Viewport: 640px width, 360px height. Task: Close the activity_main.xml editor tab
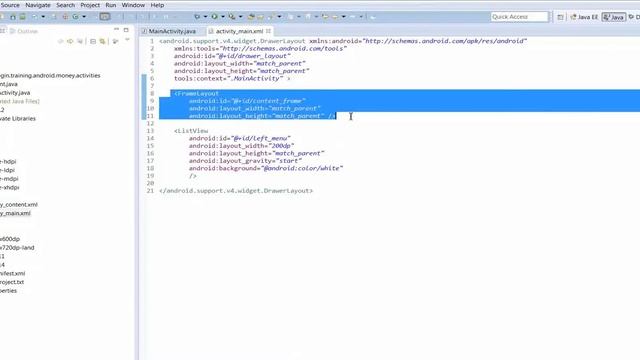point(268,31)
